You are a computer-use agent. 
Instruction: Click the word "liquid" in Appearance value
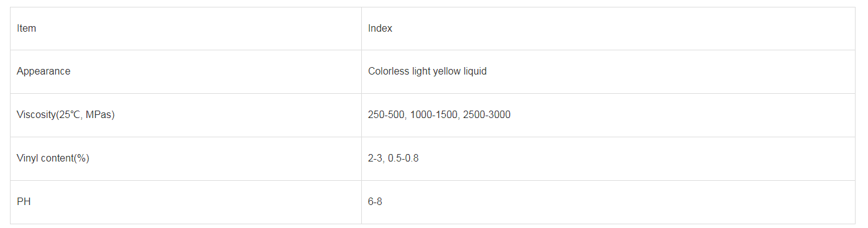[x=474, y=71]
